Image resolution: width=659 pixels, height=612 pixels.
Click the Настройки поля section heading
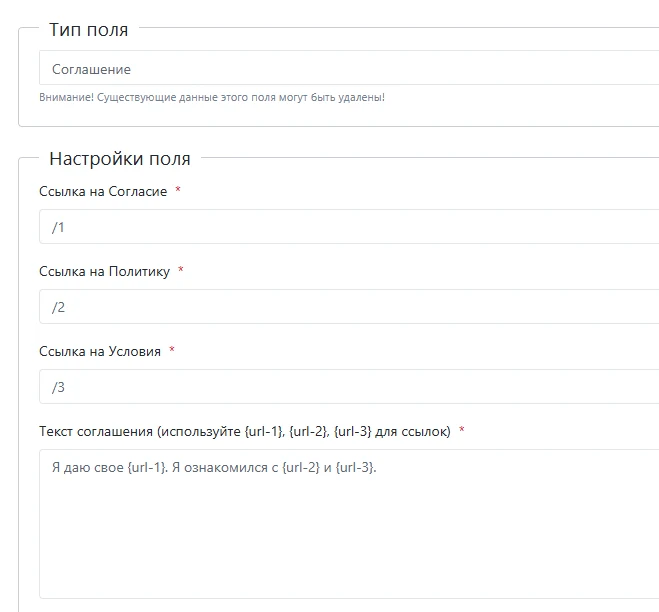(120, 159)
